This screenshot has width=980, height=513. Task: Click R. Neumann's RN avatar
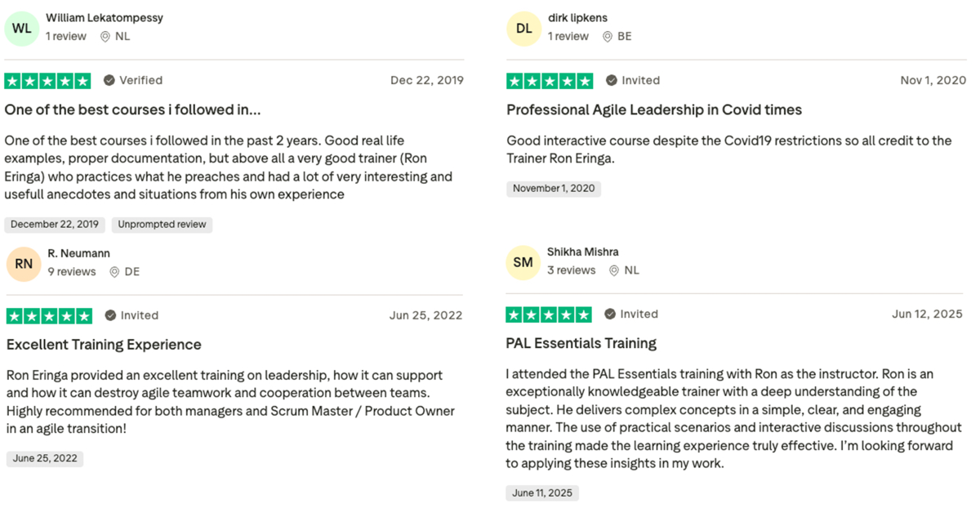point(24,264)
